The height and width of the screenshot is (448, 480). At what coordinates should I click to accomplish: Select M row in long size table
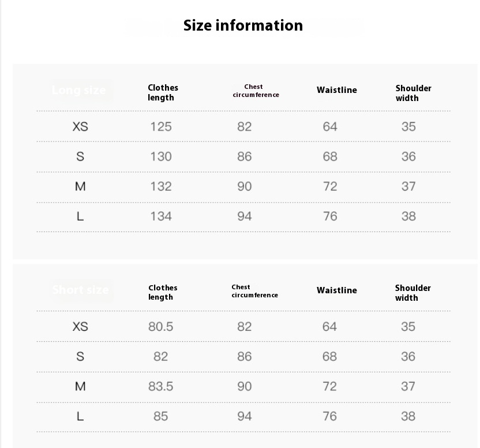coord(243,187)
